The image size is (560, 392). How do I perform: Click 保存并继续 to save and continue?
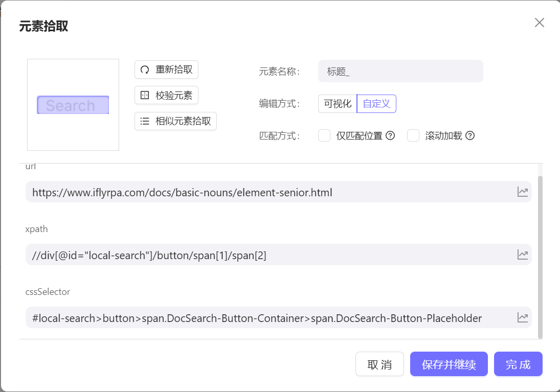point(449,364)
